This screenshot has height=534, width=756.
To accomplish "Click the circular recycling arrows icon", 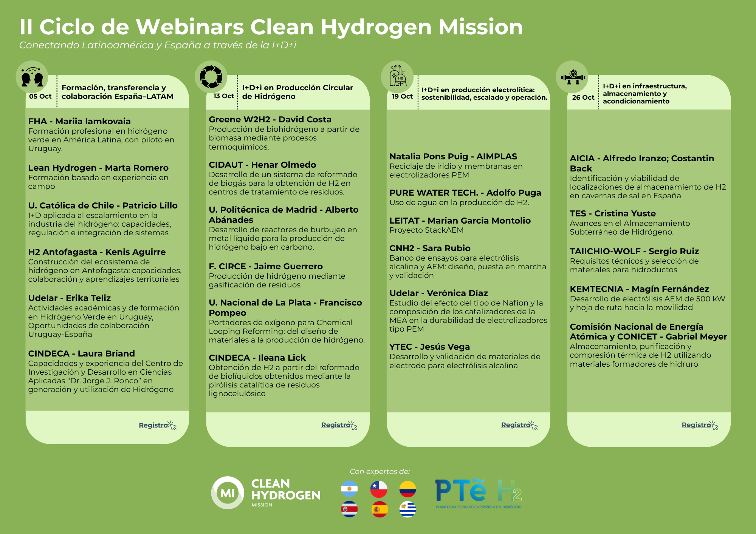I will (x=211, y=77).
